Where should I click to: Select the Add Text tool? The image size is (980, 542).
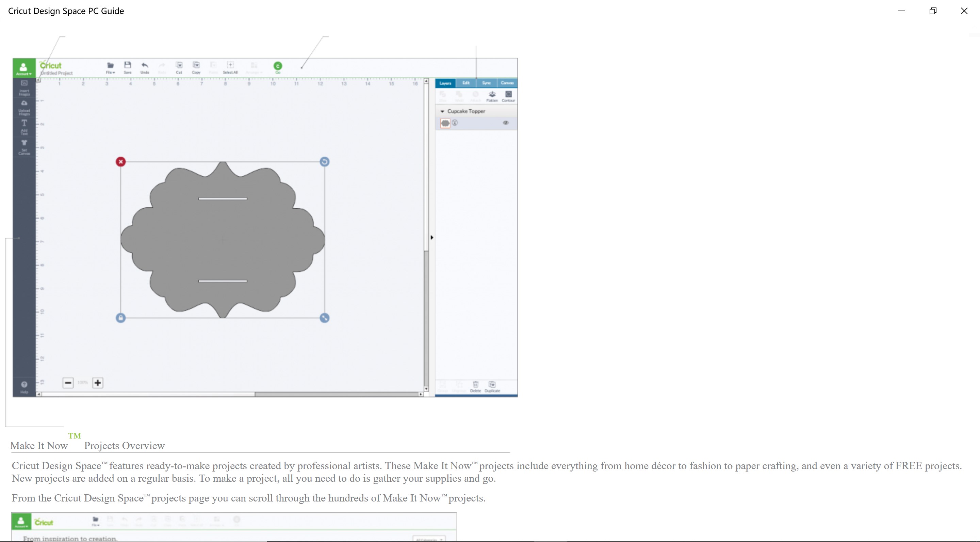pos(24,127)
